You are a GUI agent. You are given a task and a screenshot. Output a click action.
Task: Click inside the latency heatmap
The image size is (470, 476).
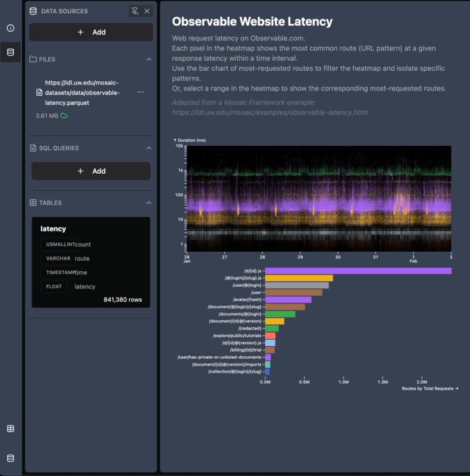[x=319, y=199]
